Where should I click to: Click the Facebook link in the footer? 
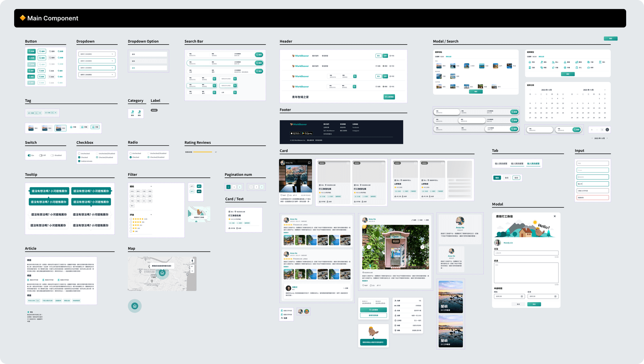356,128
